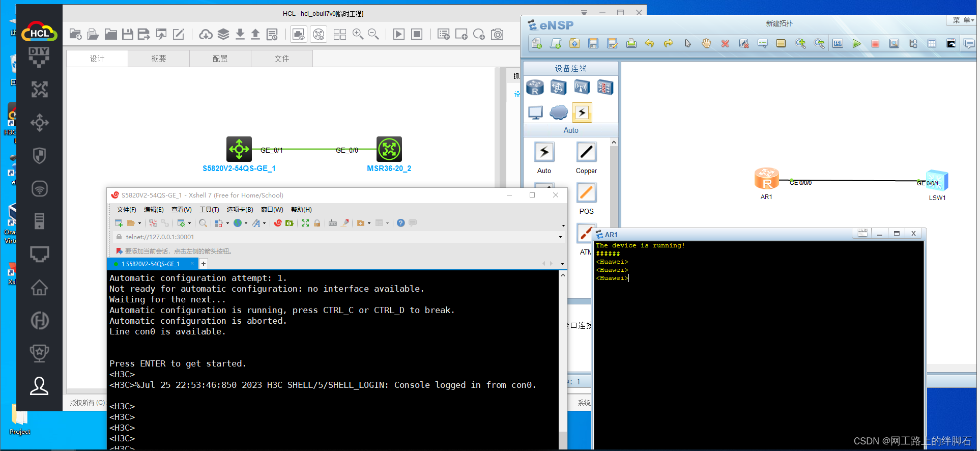Click the Auto connection type in eNSP cable list

tap(544, 152)
